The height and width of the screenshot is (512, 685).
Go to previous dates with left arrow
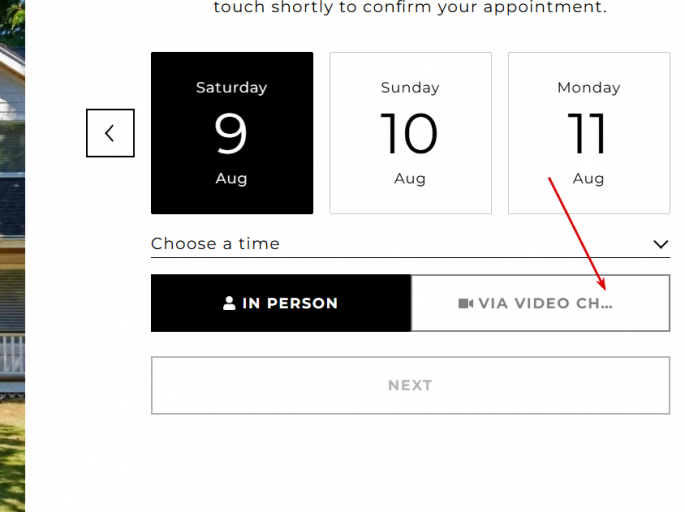tap(110, 133)
